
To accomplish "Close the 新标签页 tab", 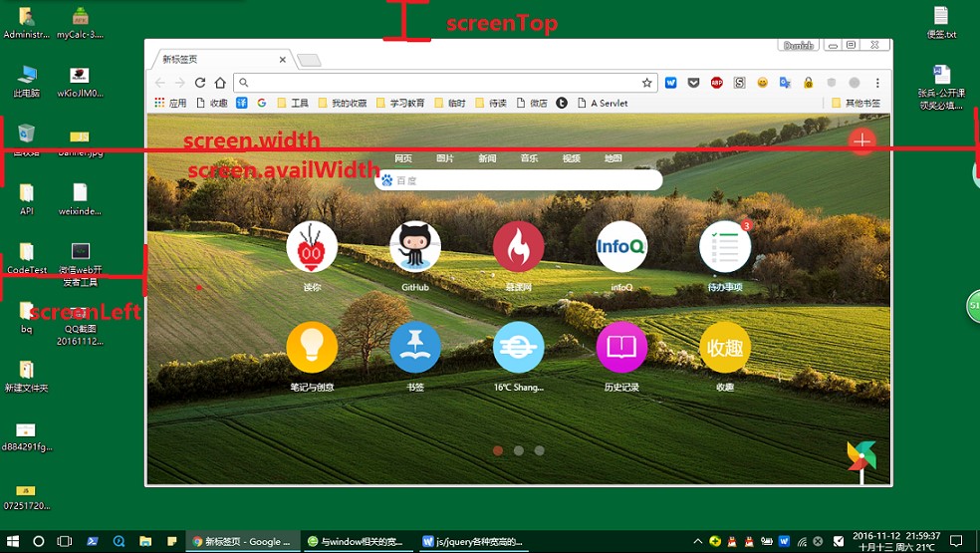I will click(283, 60).
